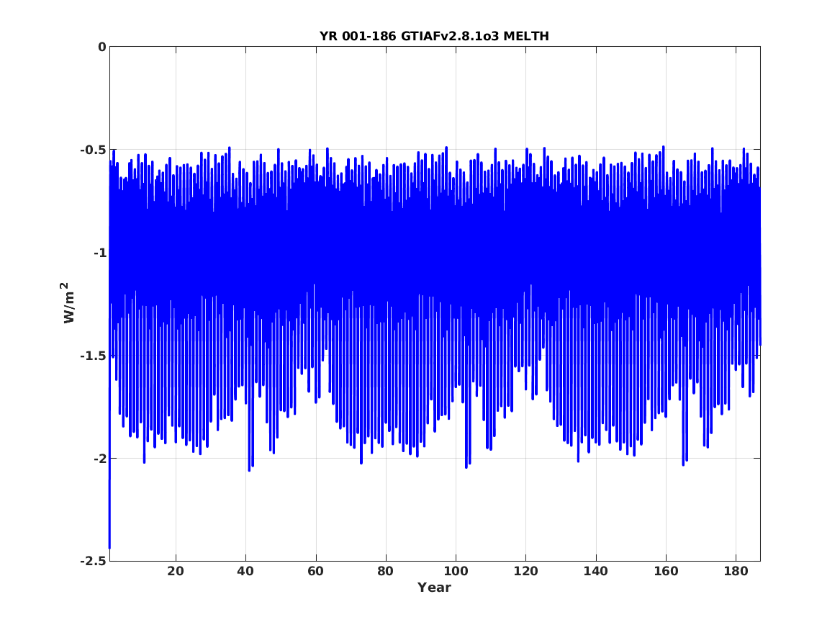Click the 'Year' x-axis label
The height and width of the screenshot is (630, 840).
coord(434,587)
